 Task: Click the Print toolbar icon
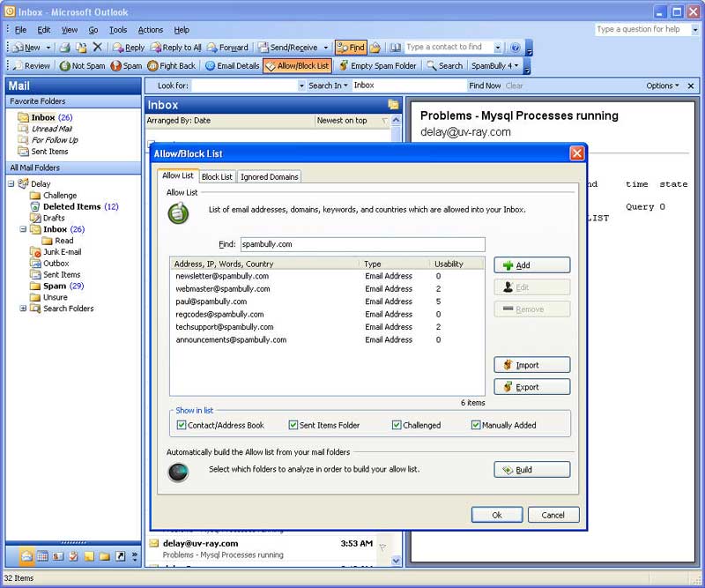point(65,48)
